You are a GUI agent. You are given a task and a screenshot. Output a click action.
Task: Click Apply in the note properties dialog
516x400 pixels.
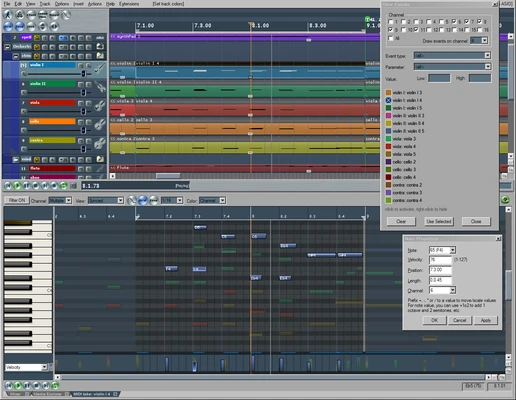click(486, 320)
